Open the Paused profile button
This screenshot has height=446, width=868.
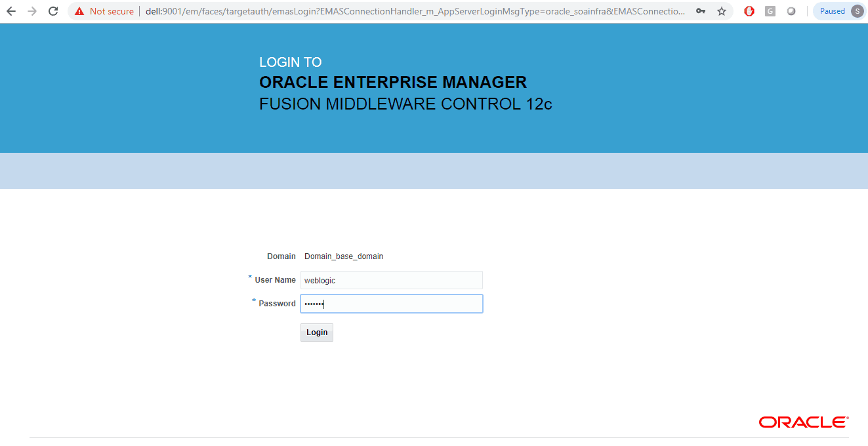(839, 11)
